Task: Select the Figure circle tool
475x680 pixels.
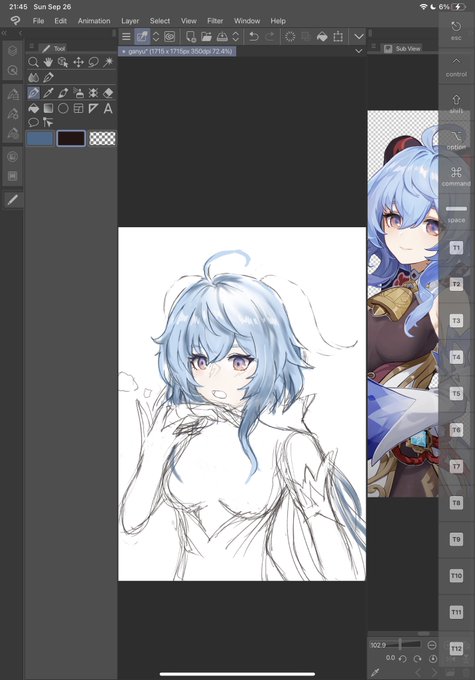Action: tap(63, 108)
